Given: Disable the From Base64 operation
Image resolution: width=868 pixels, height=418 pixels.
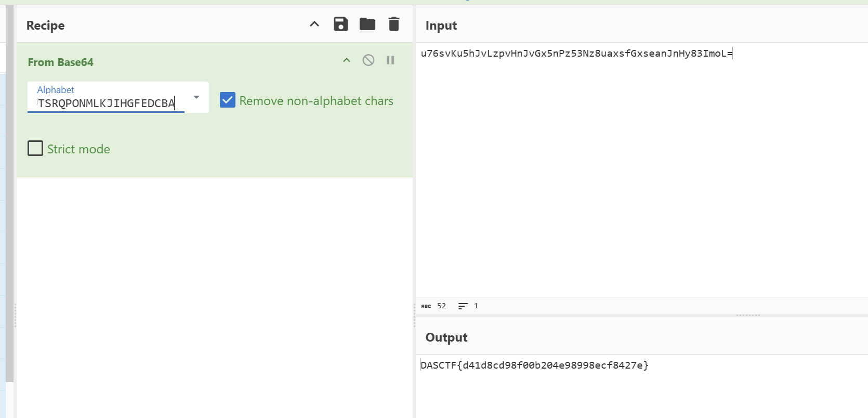Looking at the screenshot, I should click(369, 60).
